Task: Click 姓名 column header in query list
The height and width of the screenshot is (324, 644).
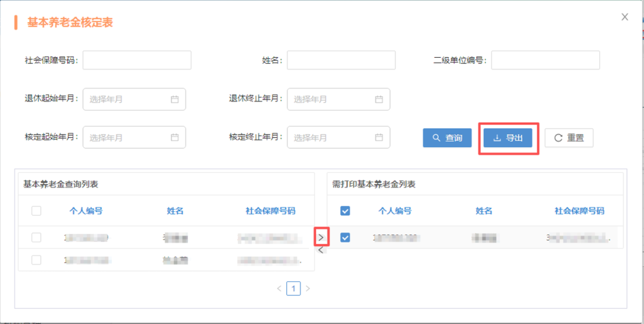Action: (x=175, y=211)
